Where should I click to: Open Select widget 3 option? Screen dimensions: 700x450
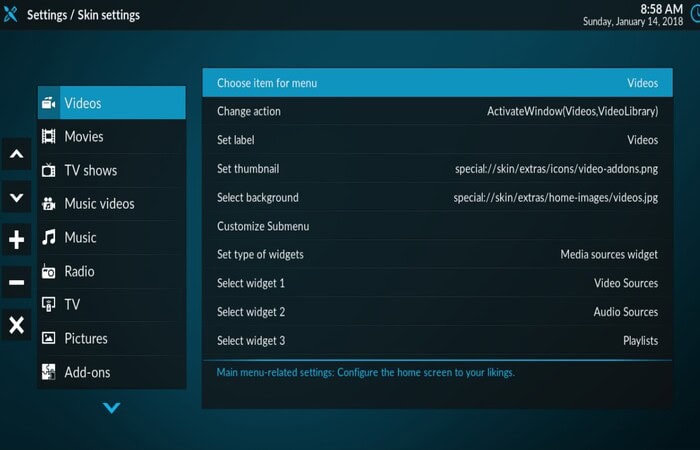438,340
